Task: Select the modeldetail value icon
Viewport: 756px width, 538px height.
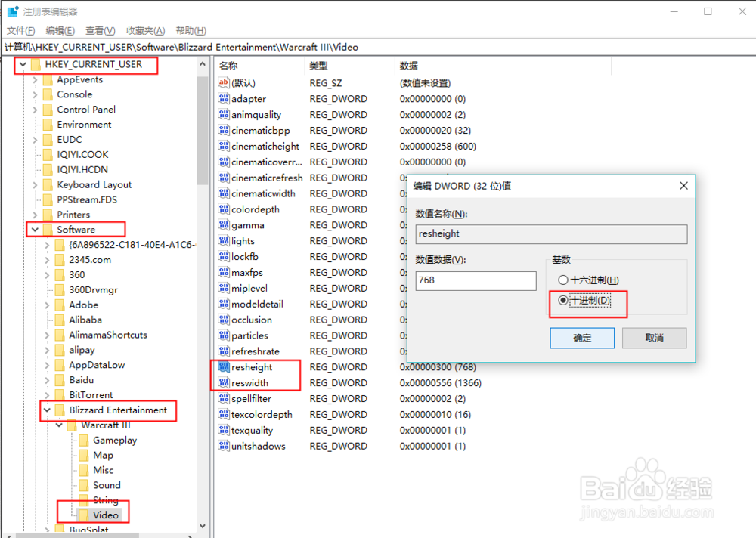Action: tap(224, 304)
